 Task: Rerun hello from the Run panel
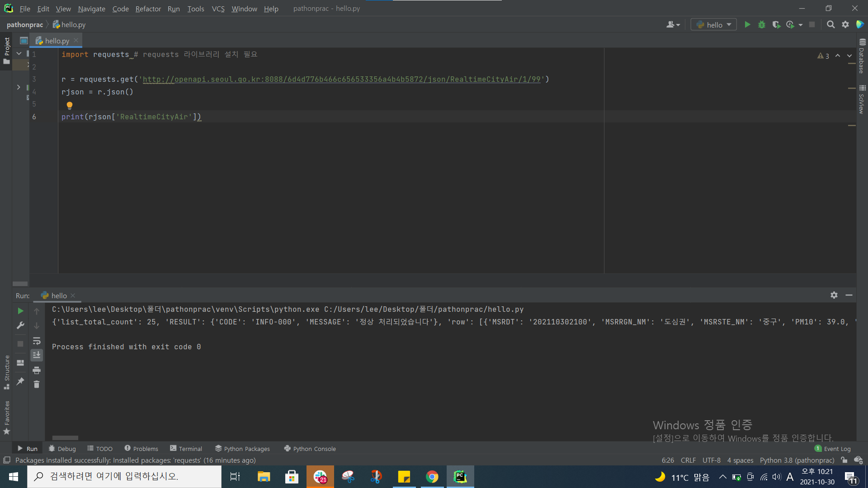20,311
